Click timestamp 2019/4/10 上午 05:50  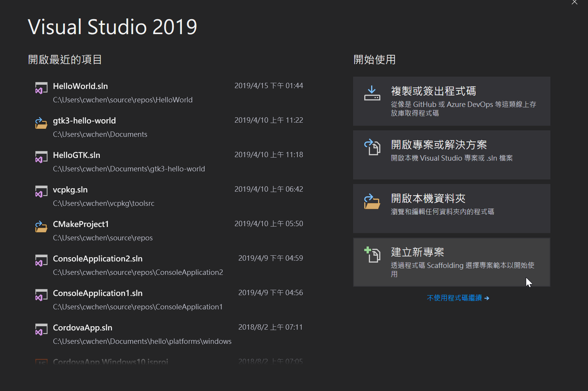(269, 223)
